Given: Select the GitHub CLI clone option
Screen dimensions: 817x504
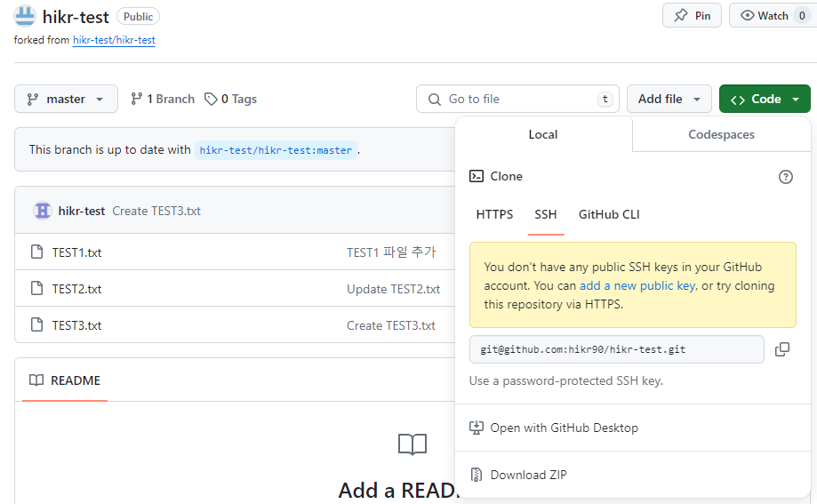Looking at the screenshot, I should (x=609, y=215).
